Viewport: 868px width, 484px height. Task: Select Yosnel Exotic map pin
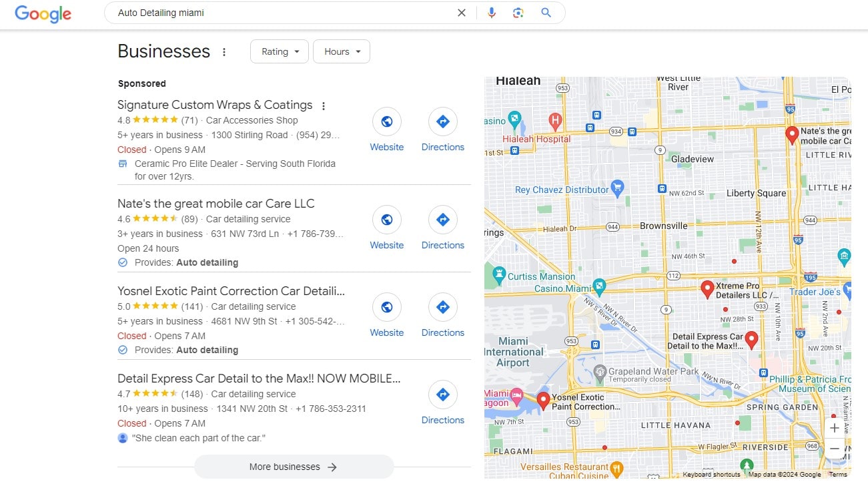coord(543,401)
